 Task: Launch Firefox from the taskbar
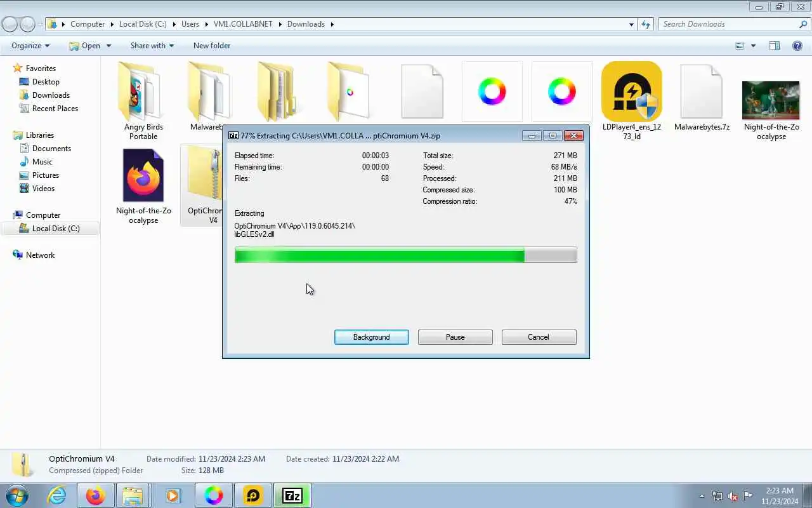[96, 495]
